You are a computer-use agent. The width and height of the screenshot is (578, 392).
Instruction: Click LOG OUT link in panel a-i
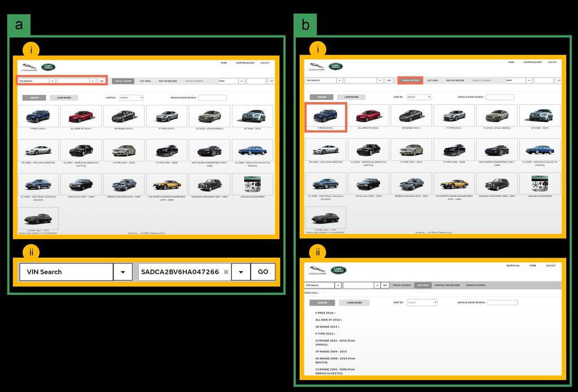(265, 63)
